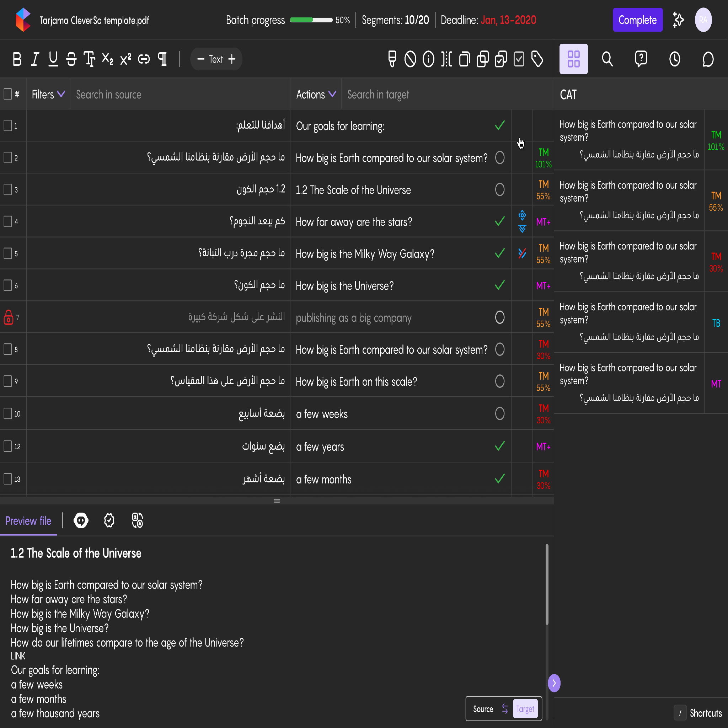Toggle the select-all segments checkbox

[x=7, y=94]
